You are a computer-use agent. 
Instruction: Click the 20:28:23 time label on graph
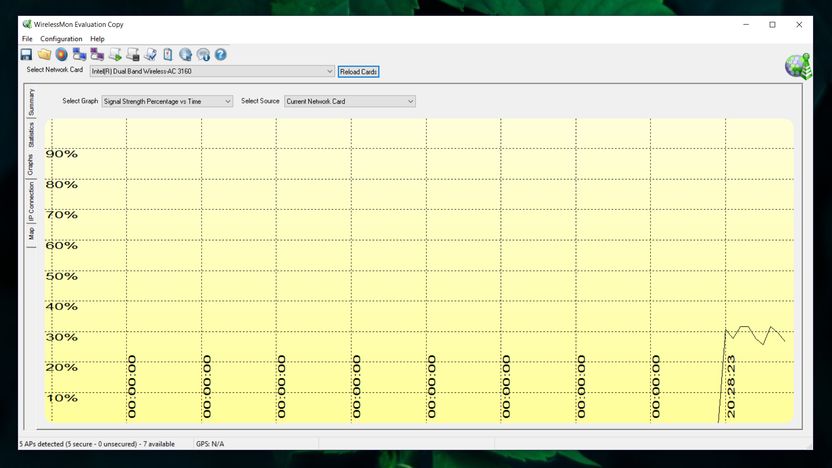(x=731, y=386)
